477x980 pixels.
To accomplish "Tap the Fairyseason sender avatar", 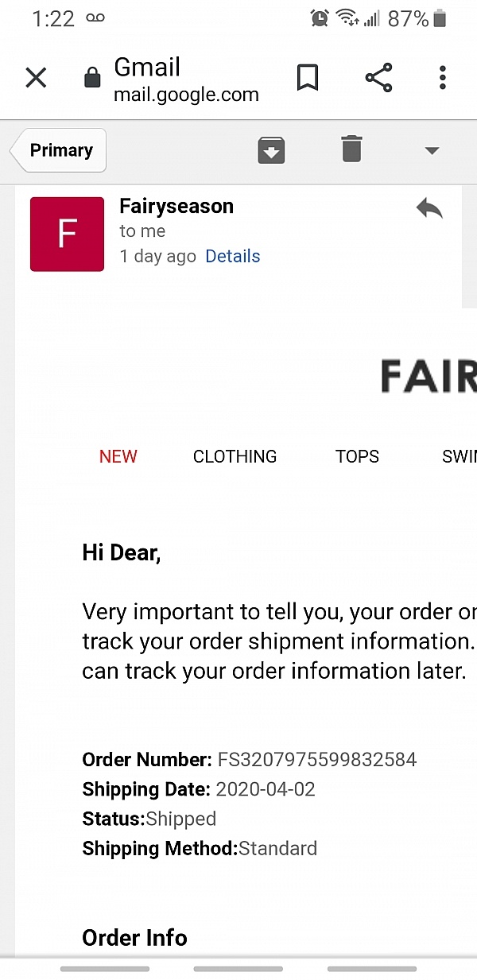I will (67, 234).
